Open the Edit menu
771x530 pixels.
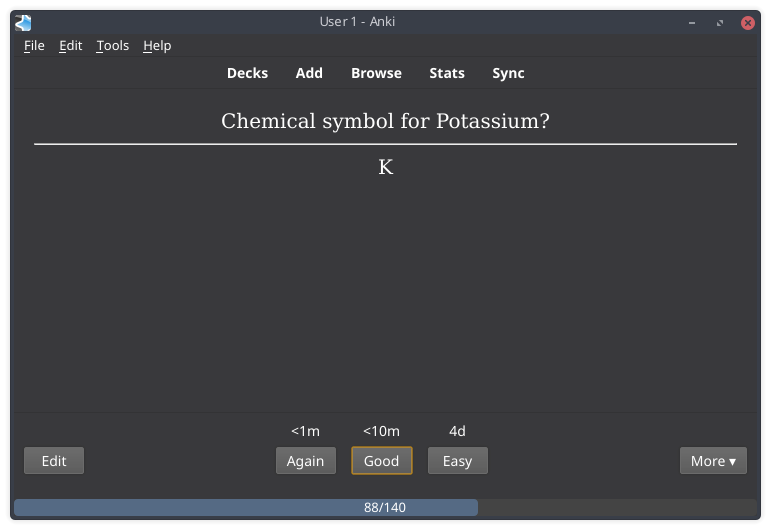(70, 46)
